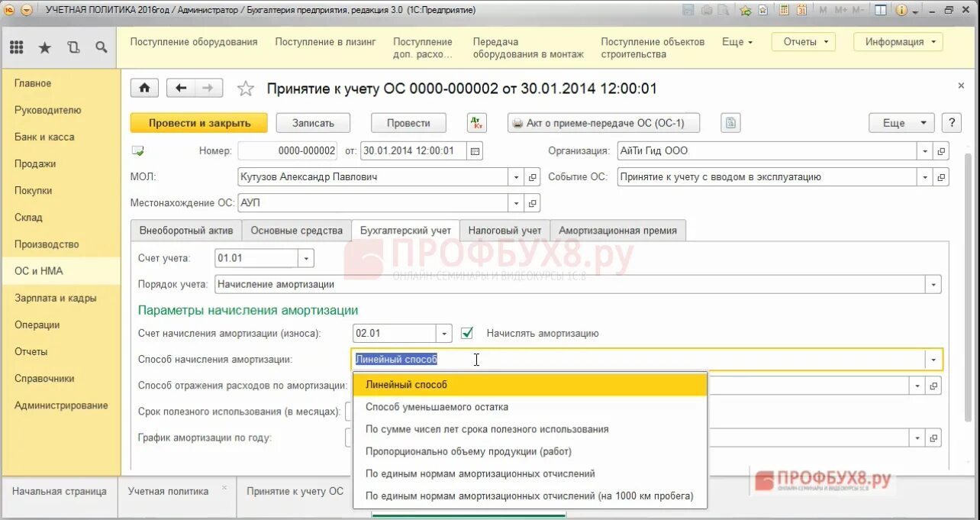980x520 pixels.
Task: Open the expense reflection method record icon
Action: [935, 386]
